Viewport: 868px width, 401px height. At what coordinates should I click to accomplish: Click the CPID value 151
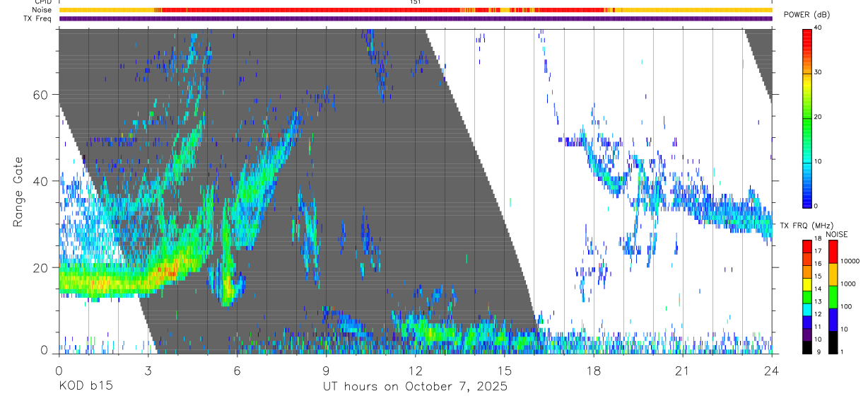pos(415,2)
